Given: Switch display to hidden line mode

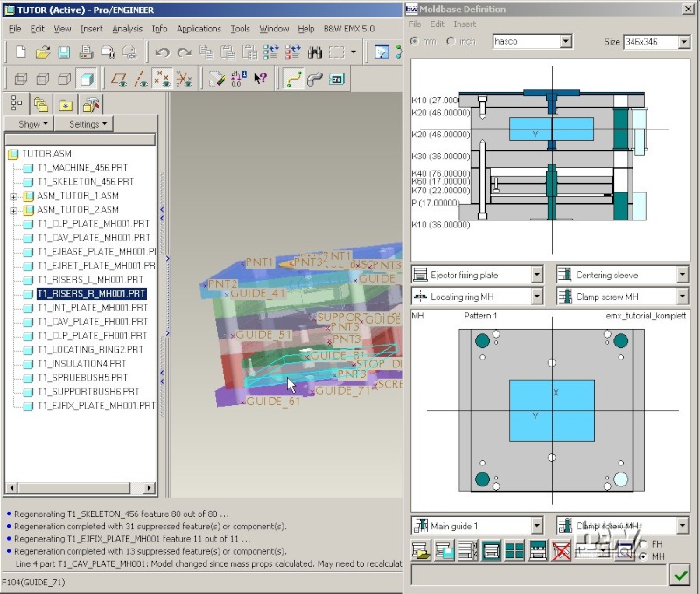Looking at the screenshot, I should (x=43, y=80).
